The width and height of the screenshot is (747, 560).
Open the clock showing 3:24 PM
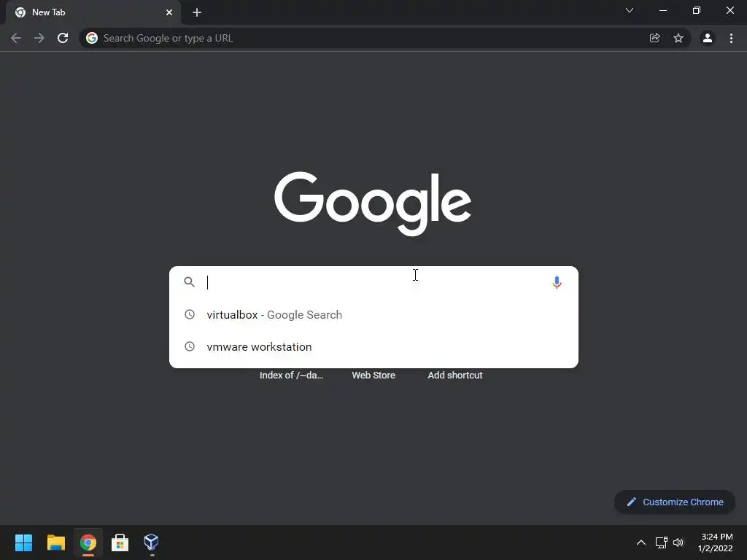click(x=715, y=542)
